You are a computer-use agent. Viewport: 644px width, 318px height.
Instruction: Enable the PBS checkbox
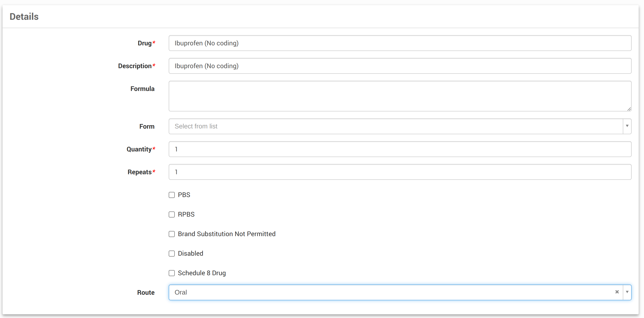[171, 195]
